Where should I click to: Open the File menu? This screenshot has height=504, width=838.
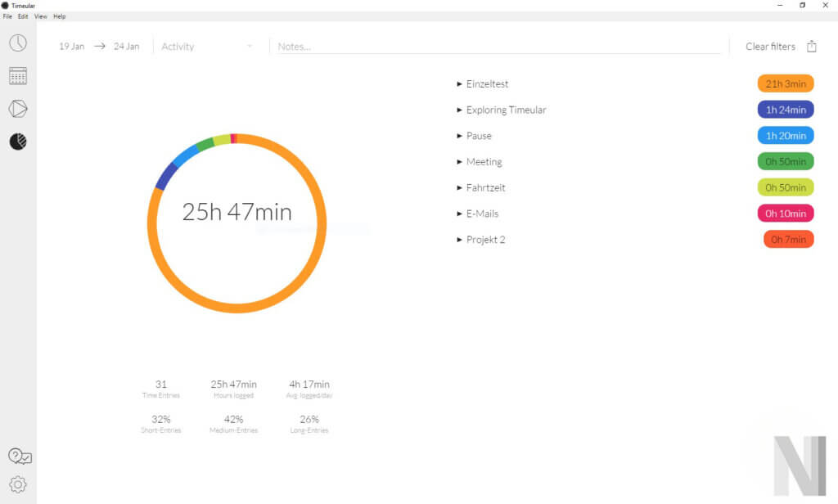click(8, 16)
